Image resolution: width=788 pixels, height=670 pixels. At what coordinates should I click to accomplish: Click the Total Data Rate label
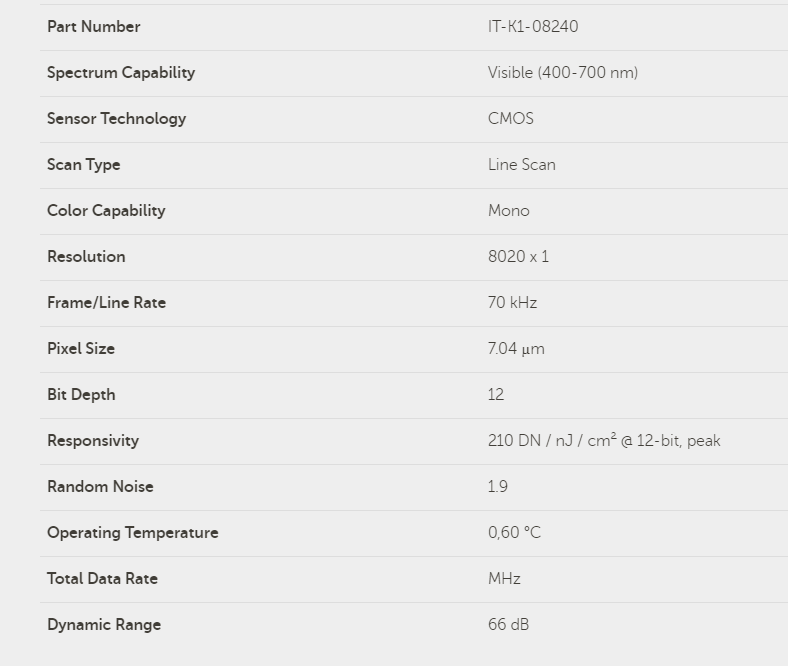tap(102, 579)
